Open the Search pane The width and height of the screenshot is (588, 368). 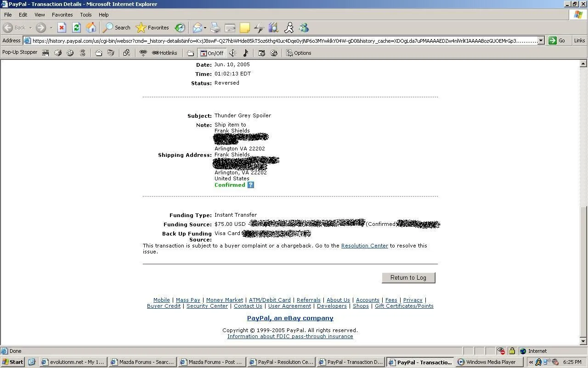117,28
